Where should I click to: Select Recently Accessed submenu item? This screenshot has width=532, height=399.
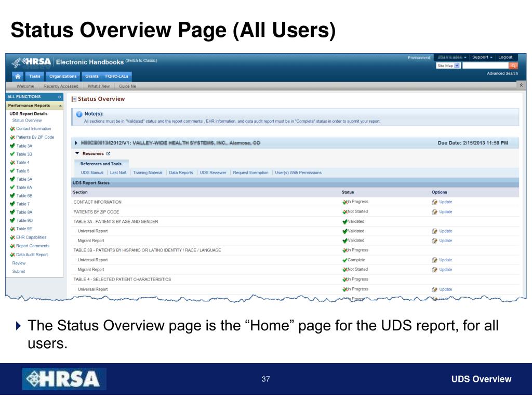61,86
